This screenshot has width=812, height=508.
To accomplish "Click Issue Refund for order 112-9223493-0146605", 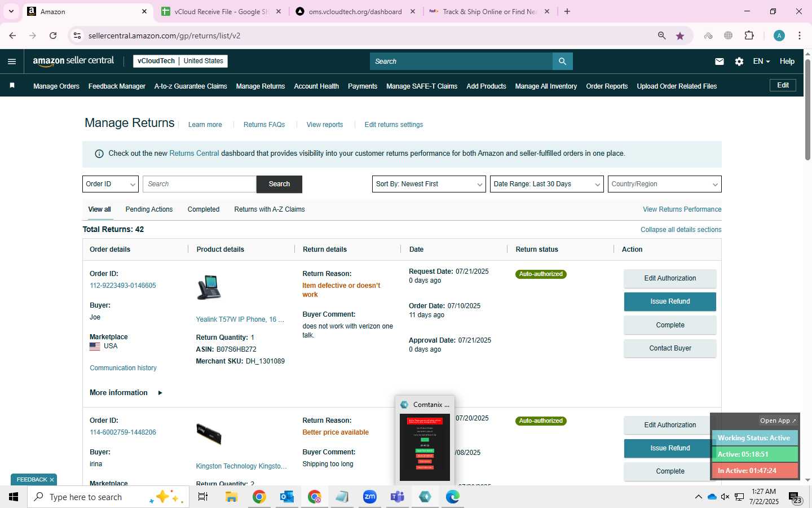I will (x=670, y=301).
